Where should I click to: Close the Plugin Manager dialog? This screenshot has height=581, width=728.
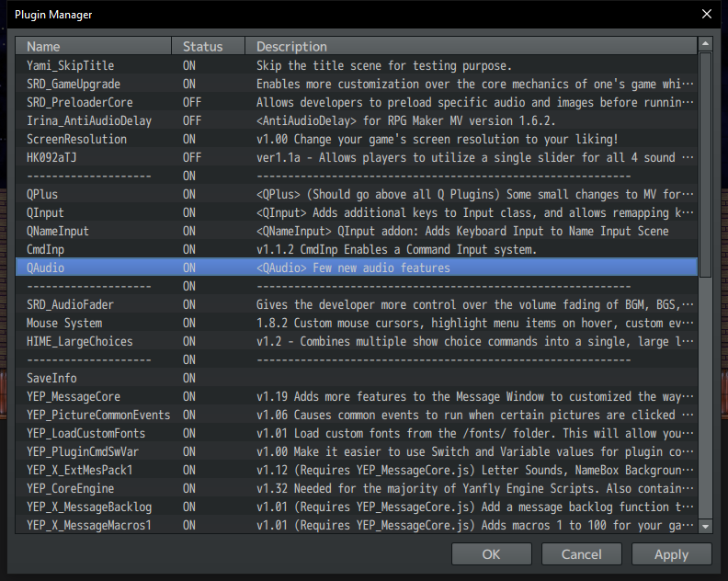(x=707, y=14)
